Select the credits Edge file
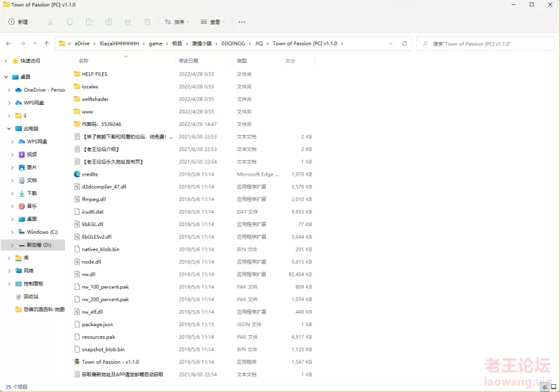 point(90,174)
